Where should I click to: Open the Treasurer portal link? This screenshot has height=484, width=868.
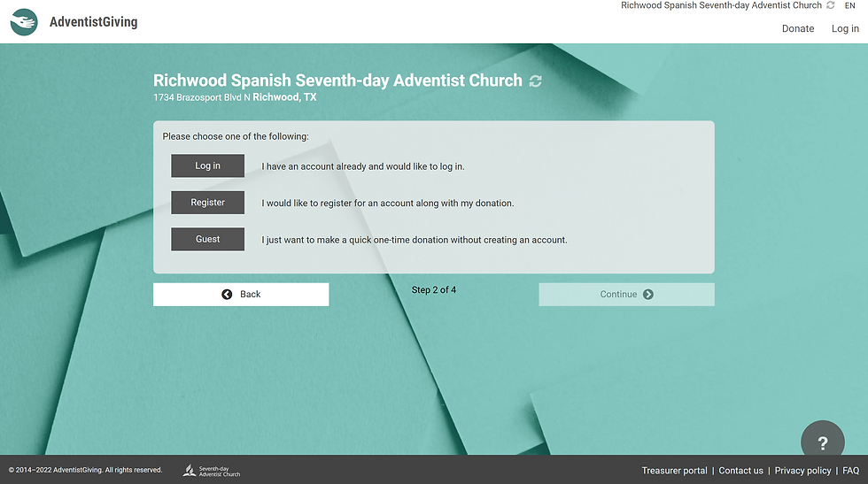click(674, 471)
